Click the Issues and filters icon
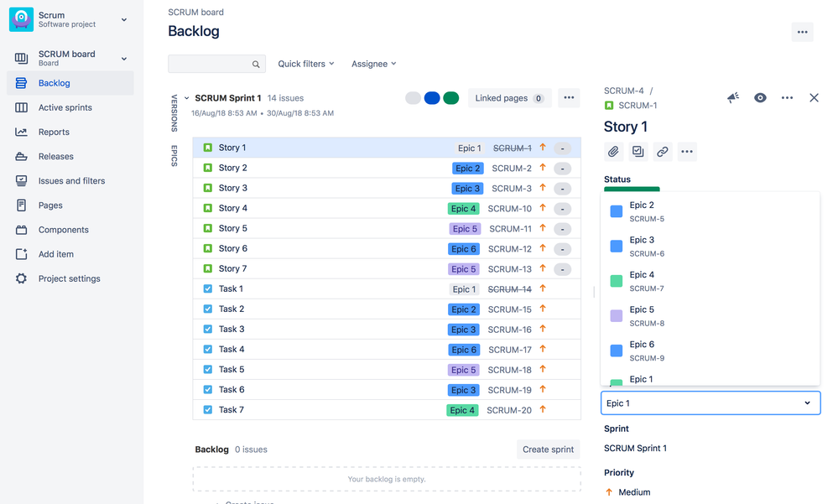 click(21, 180)
